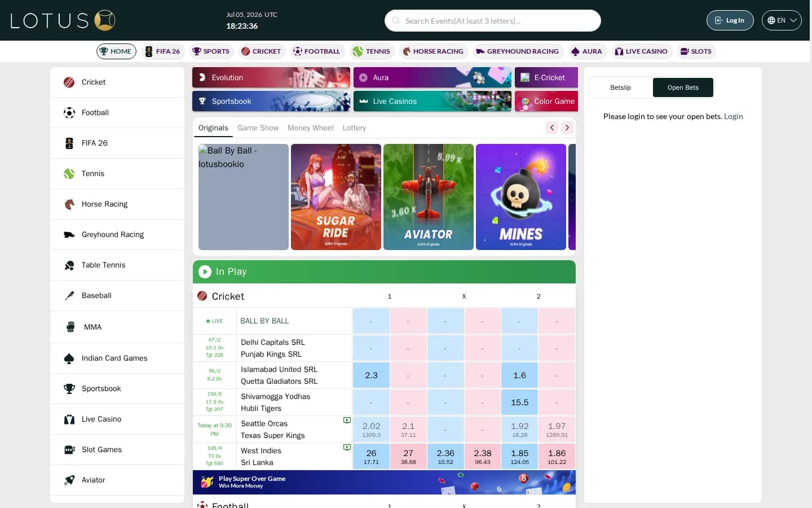The width and height of the screenshot is (812, 508).
Task: Open the Sugar Ride game thumbnail
Action: [x=336, y=197]
